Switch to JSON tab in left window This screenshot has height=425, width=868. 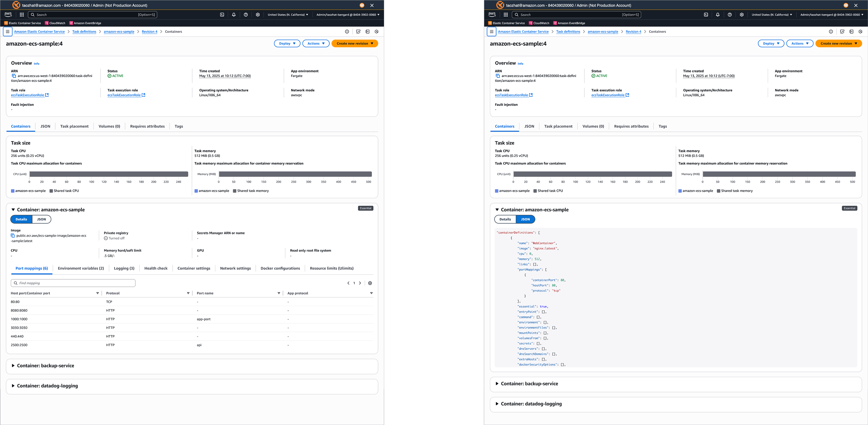click(x=45, y=126)
